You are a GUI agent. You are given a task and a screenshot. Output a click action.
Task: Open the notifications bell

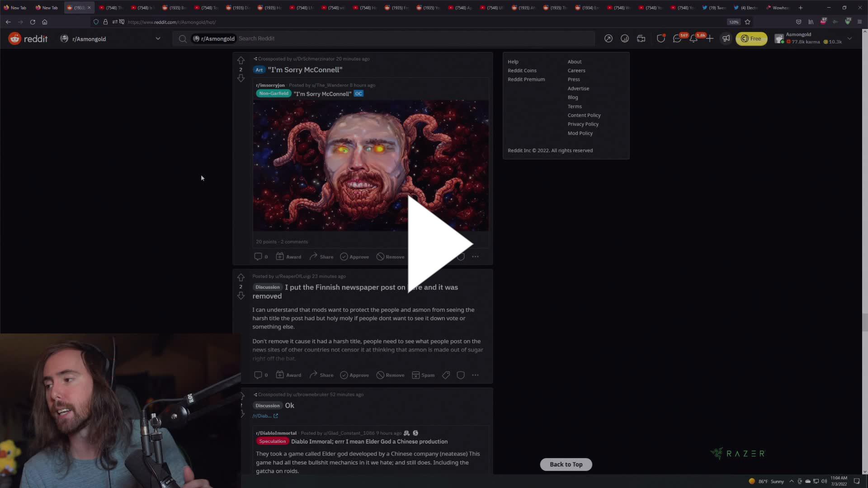693,38
